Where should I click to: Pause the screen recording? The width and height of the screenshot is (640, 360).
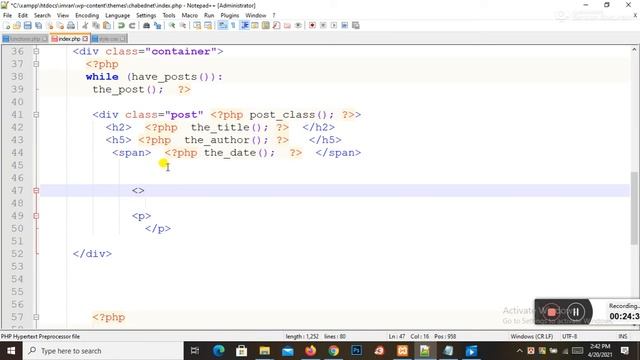(576, 312)
